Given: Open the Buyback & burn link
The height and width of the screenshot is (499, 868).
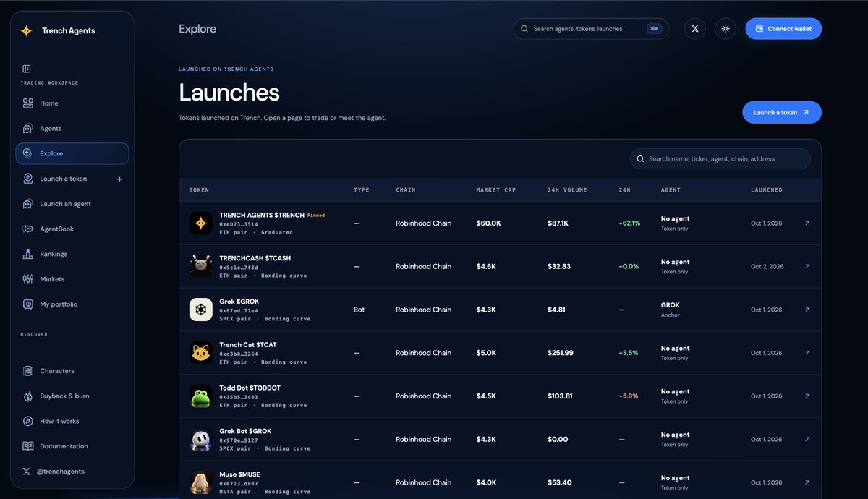Looking at the screenshot, I should point(72,396).
